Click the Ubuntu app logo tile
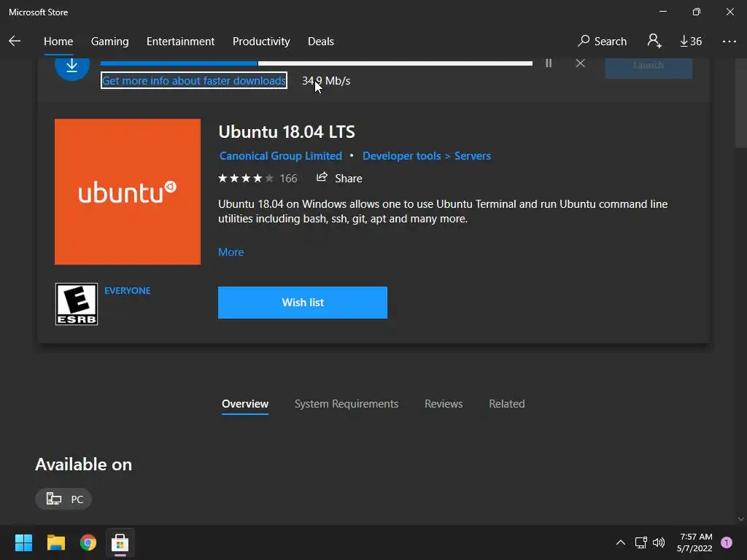747x560 pixels. [128, 192]
